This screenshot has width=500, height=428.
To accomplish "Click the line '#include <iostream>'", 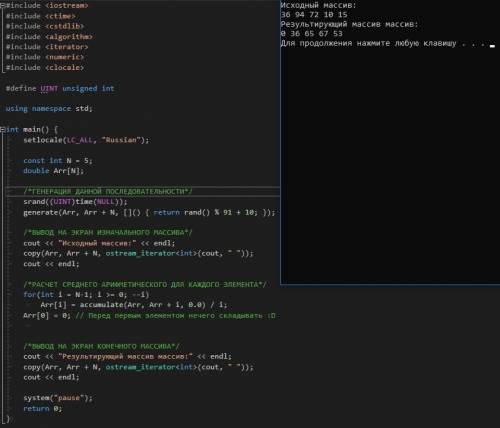I will click(47, 6).
